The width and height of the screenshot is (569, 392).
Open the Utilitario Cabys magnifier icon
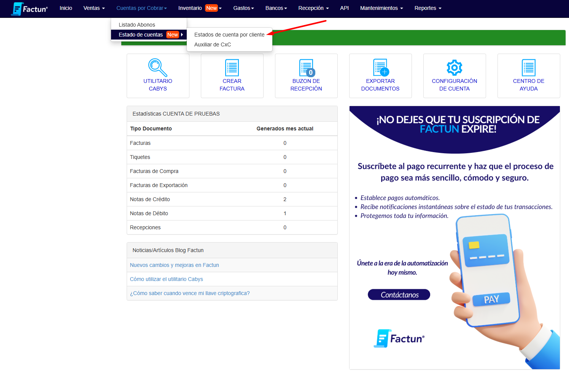157,68
